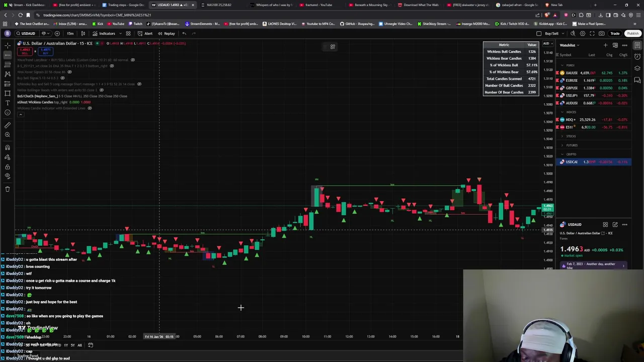Open the Watchlist name dropdown
This screenshot has height=362, width=644.
pos(570,45)
